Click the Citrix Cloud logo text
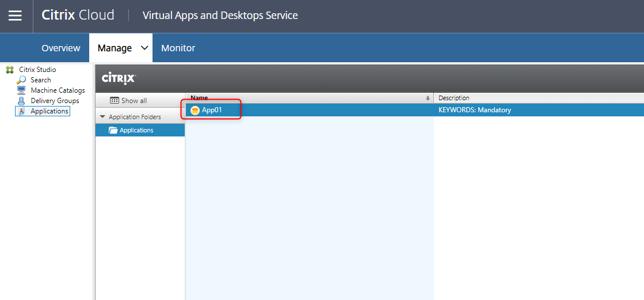This screenshot has height=300, width=644. [x=78, y=15]
